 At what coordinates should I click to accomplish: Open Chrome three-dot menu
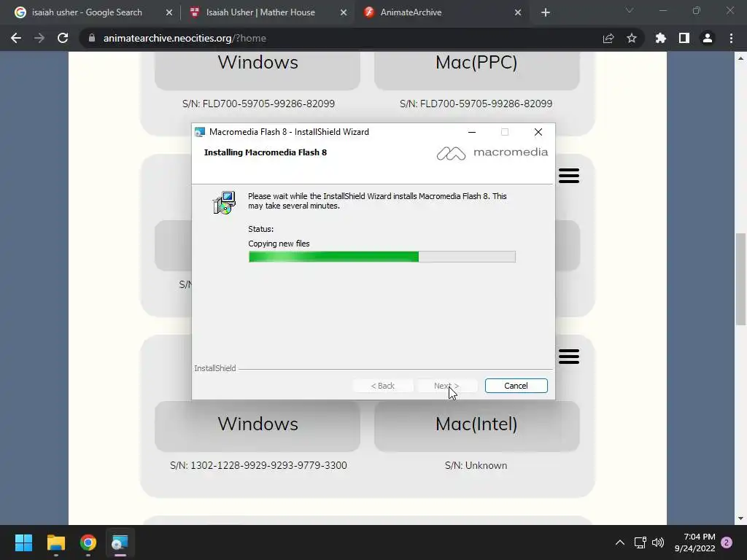point(731,38)
